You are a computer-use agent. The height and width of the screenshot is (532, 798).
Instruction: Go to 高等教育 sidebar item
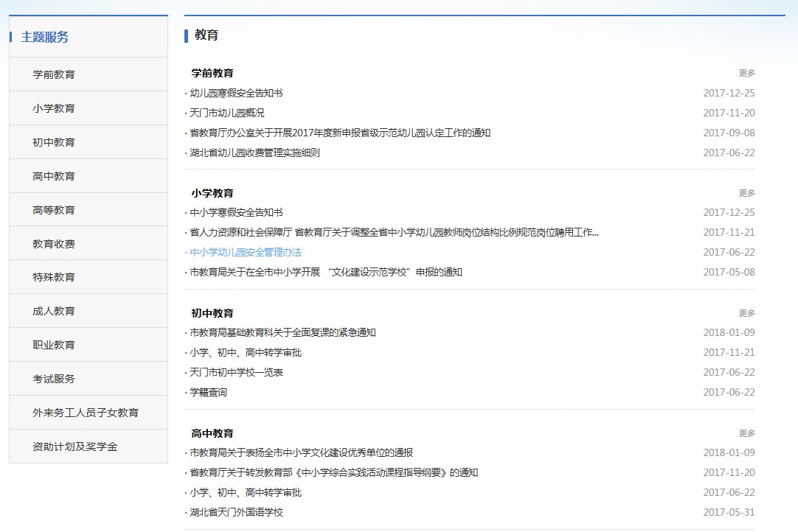(54, 210)
